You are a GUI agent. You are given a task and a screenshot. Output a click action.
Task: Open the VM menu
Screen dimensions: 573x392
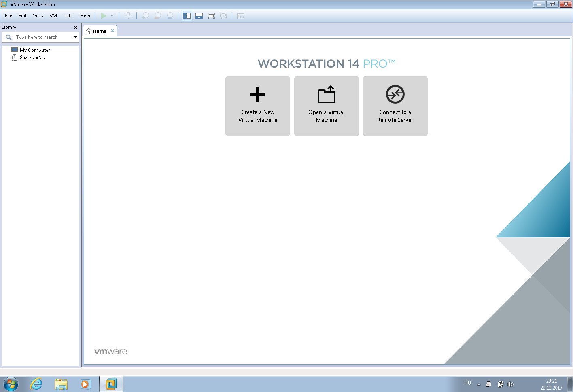tap(53, 16)
